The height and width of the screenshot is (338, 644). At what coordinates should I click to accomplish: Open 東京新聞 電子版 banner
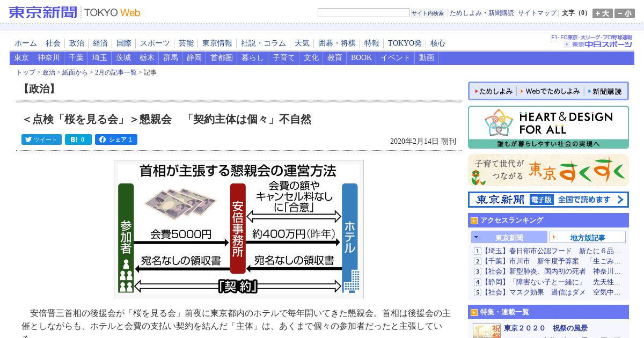pyautogui.click(x=548, y=200)
